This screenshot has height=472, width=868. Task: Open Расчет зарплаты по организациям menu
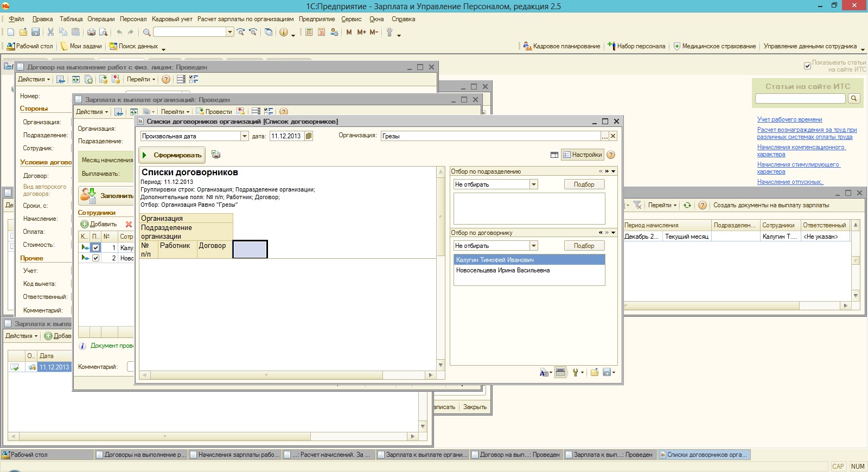click(x=245, y=19)
